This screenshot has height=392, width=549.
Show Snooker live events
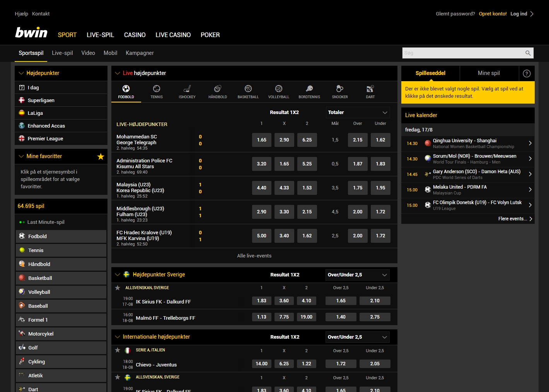click(339, 92)
